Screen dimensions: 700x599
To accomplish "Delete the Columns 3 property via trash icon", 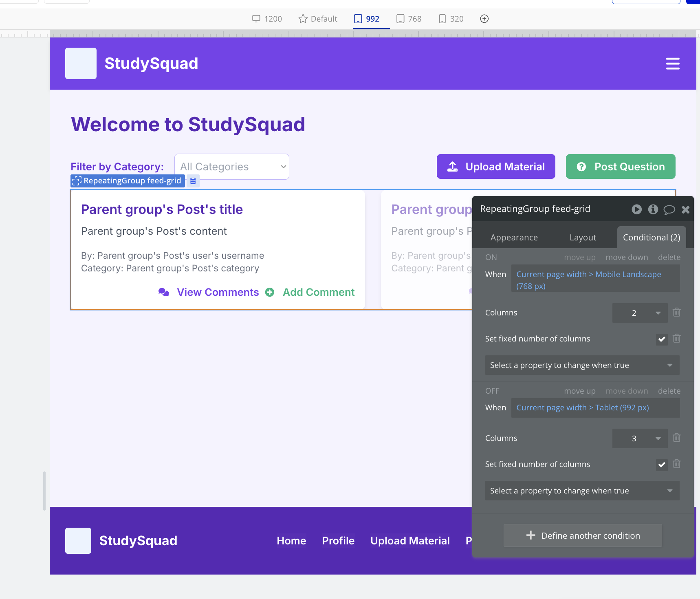I will coord(676,438).
